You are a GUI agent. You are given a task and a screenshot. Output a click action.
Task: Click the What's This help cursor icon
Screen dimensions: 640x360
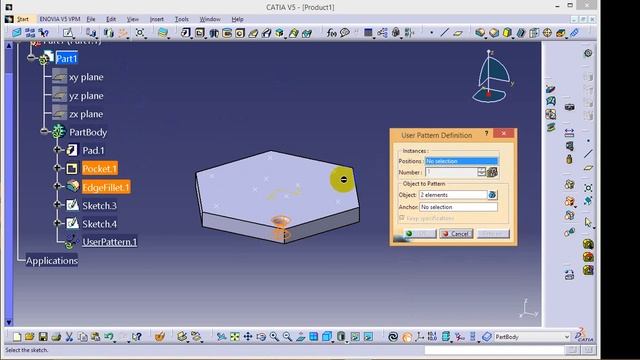137,337
